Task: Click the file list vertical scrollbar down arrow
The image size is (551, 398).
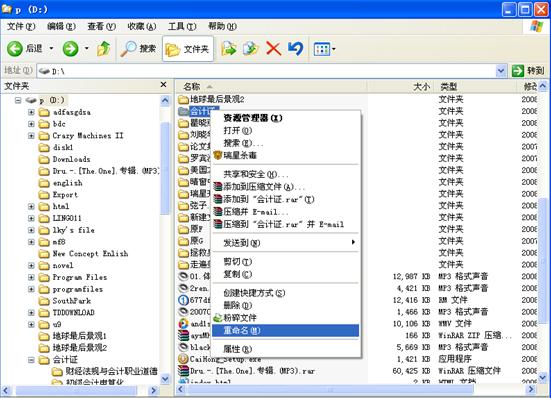Action: [x=543, y=377]
